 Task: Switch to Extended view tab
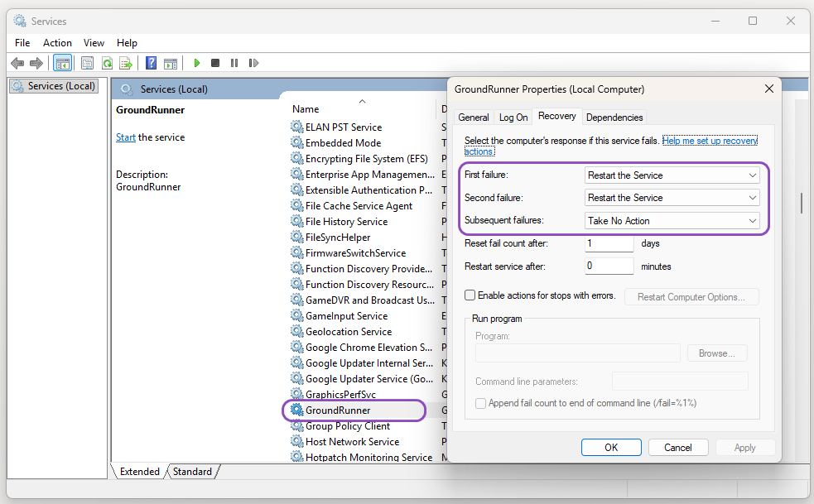point(140,471)
